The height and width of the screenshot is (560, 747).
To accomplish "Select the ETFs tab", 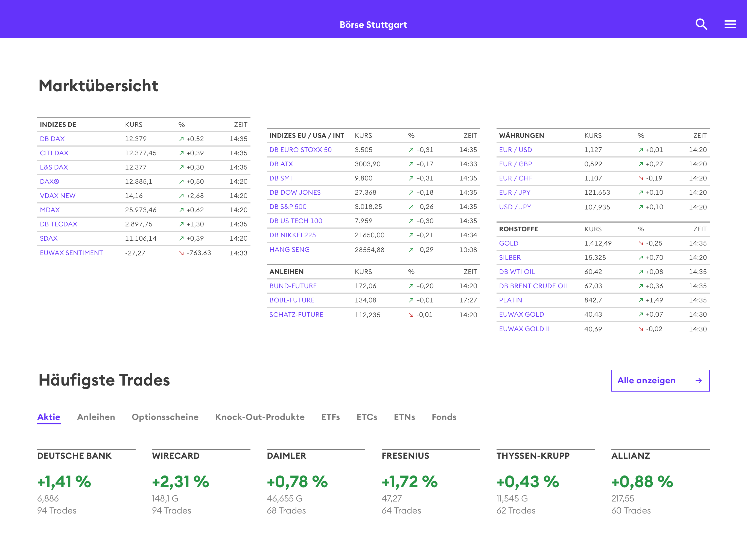I will pyautogui.click(x=331, y=417).
